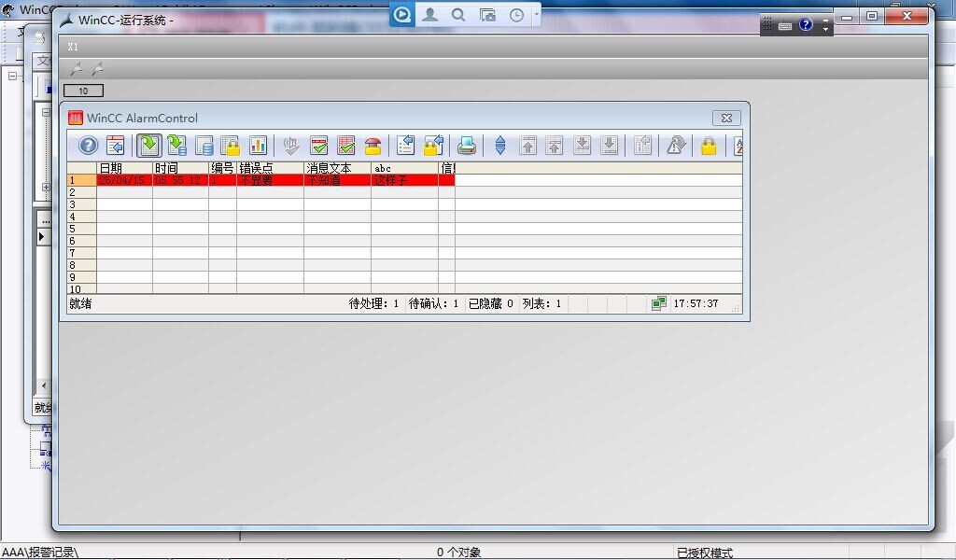Screen dimensions: 956x560
Task: Jump to the first message icon
Action: click(528, 146)
